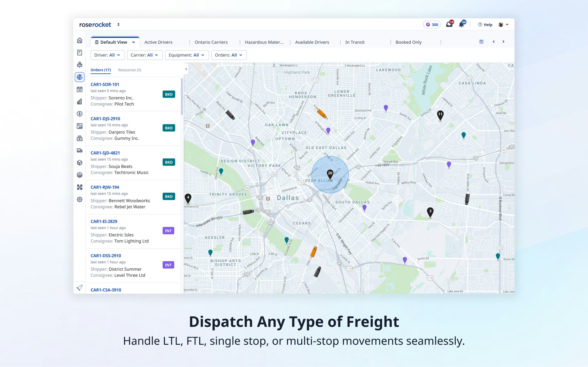Click the dollar sign billing icon

[79, 114]
